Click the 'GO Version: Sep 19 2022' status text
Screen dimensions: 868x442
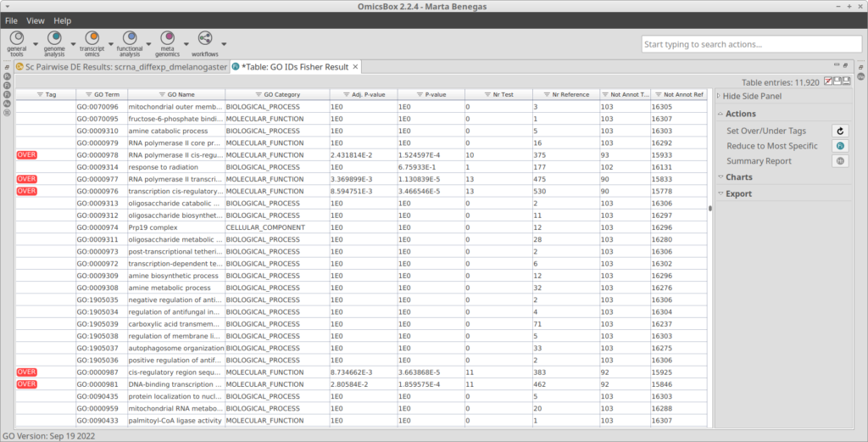pos(48,435)
